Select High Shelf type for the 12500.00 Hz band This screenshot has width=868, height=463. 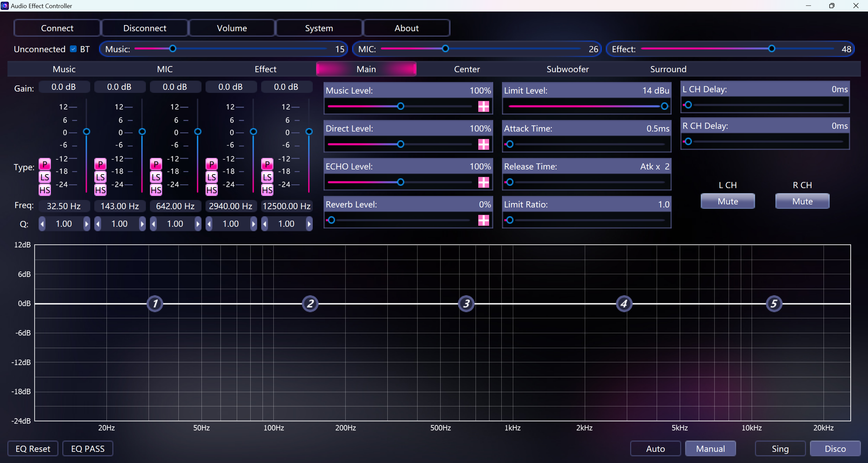(267, 190)
